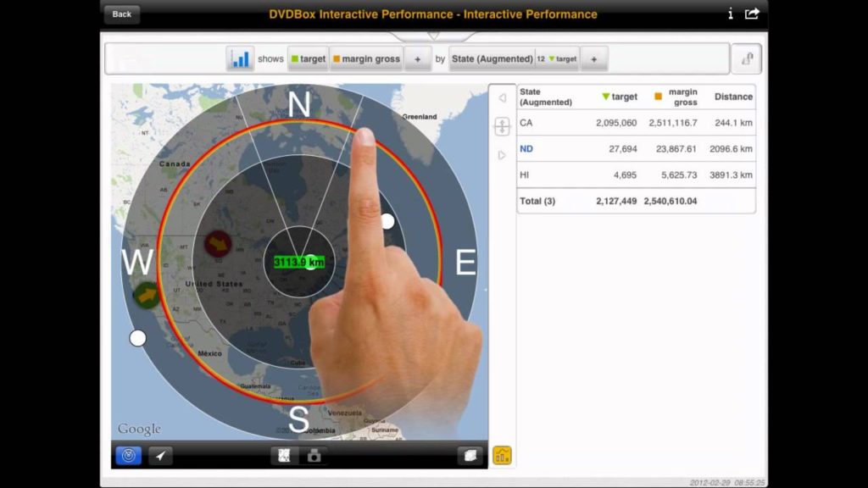Select the radar view button

tap(128, 456)
